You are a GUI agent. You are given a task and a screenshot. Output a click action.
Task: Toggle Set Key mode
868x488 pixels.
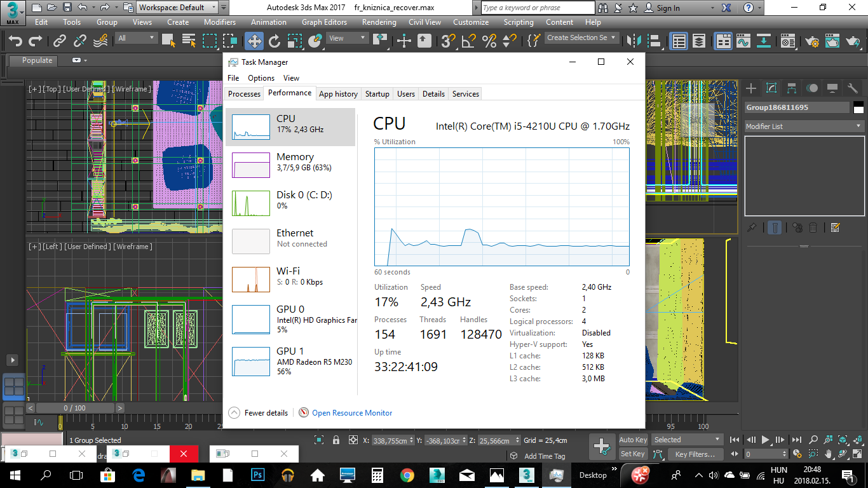pos(633,454)
